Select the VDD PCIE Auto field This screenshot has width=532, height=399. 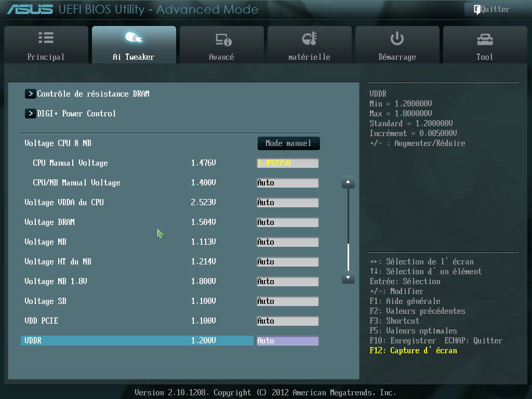pyautogui.click(x=288, y=321)
